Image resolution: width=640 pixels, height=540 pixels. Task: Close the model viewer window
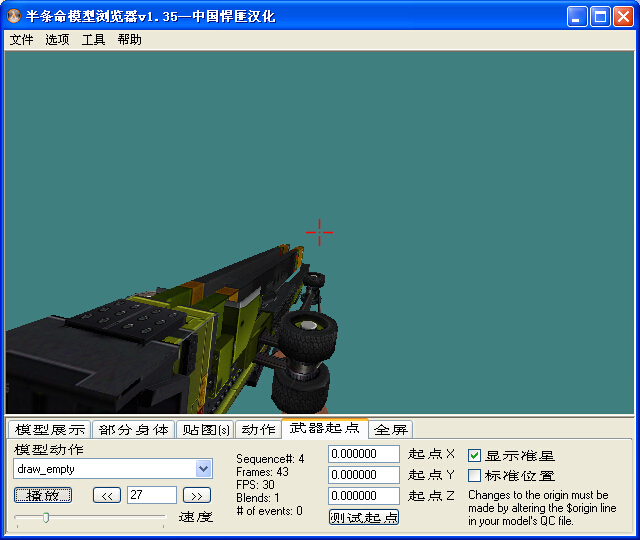click(x=624, y=17)
